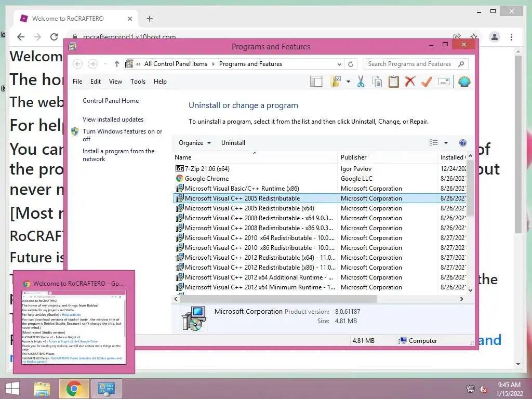Click down arrow of program list scrollbar
Screen dimensions: 532x399
coord(470,290)
